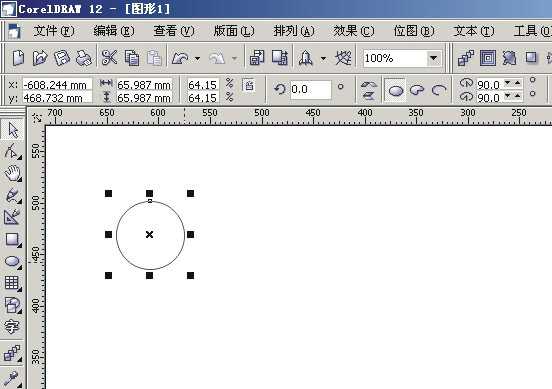Click the Cut scissors icon
552x389 pixels.
coord(109,58)
